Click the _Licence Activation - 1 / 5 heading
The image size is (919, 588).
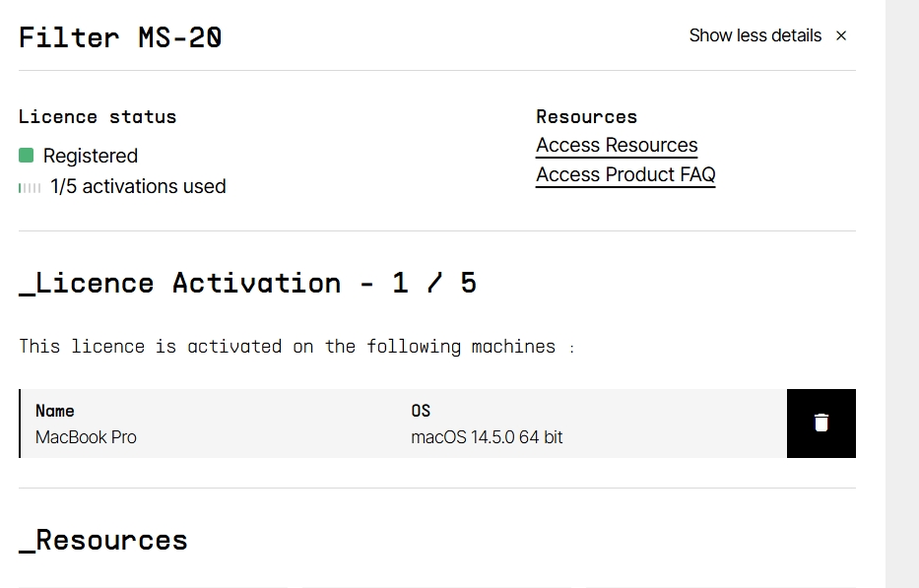click(247, 283)
